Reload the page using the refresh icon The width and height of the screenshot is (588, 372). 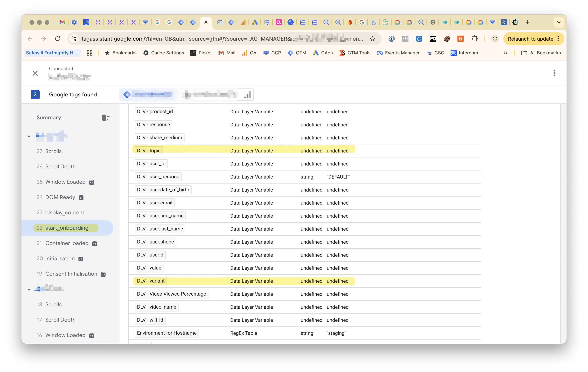tap(57, 39)
